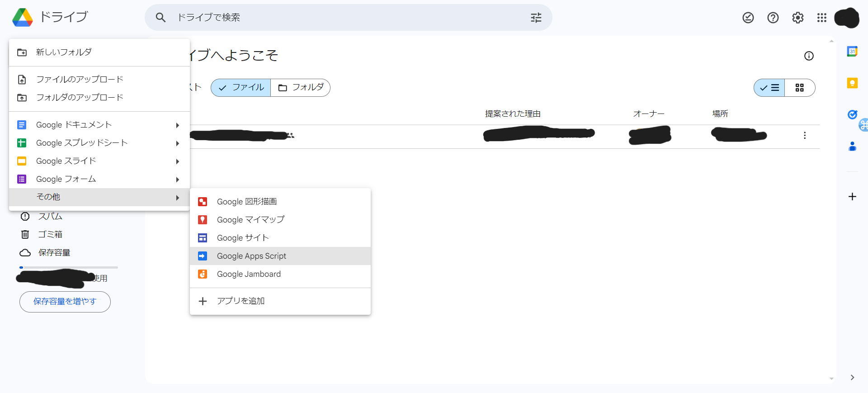Click the Google ドキュメント blue icon
The image size is (868, 393).
click(x=22, y=125)
